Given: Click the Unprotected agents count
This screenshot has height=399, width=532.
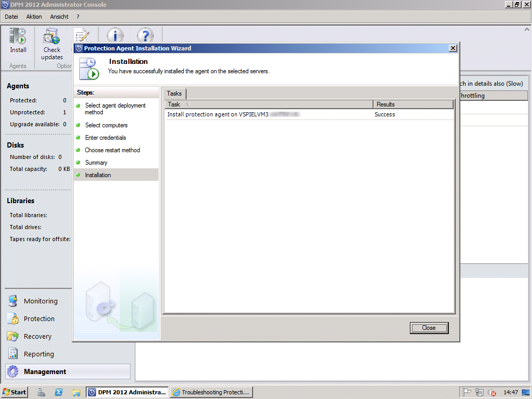Looking at the screenshot, I should coord(64,112).
